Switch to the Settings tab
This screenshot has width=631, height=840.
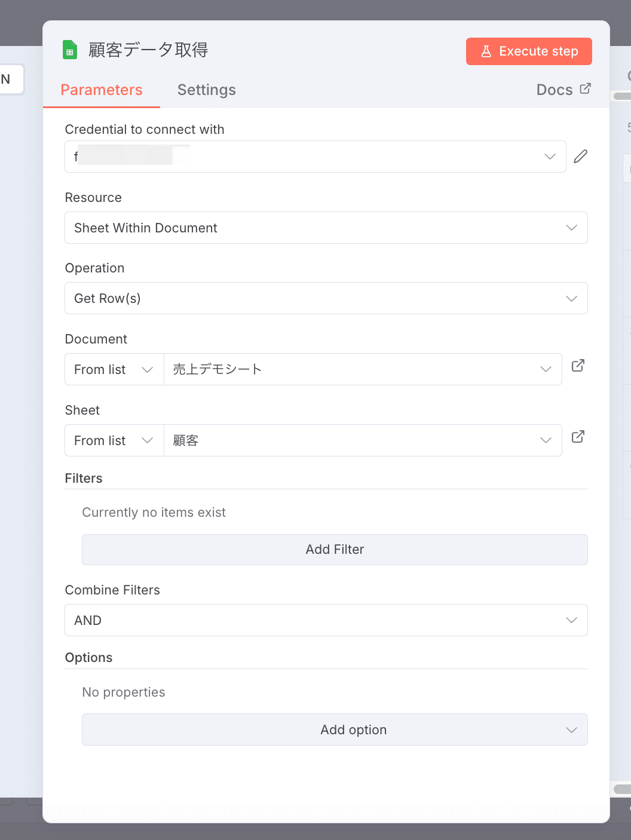pos(206,90)
